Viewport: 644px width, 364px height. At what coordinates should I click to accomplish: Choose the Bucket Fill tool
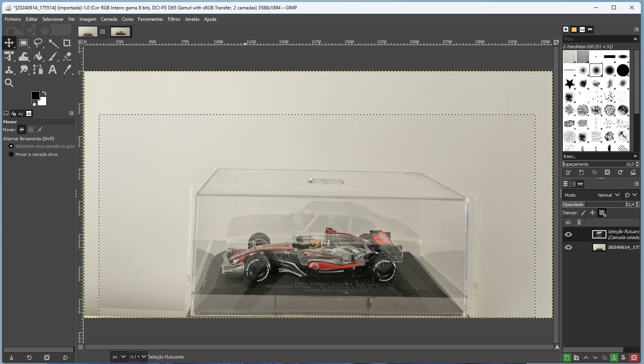coord(38,56)
